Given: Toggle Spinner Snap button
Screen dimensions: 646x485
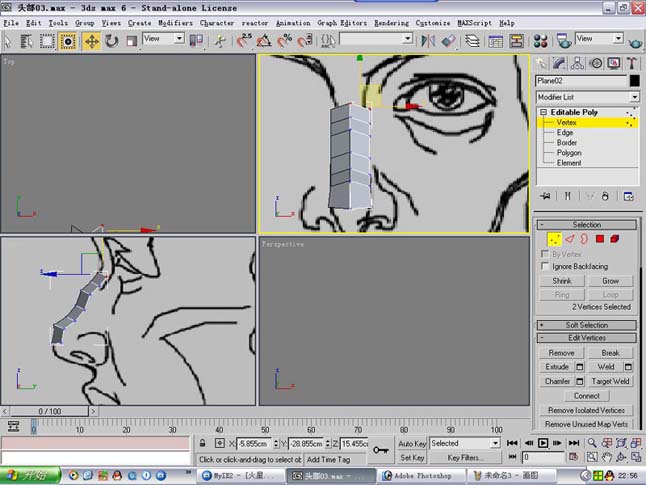Looking at the screenshot, I should (x=304, y=41).
